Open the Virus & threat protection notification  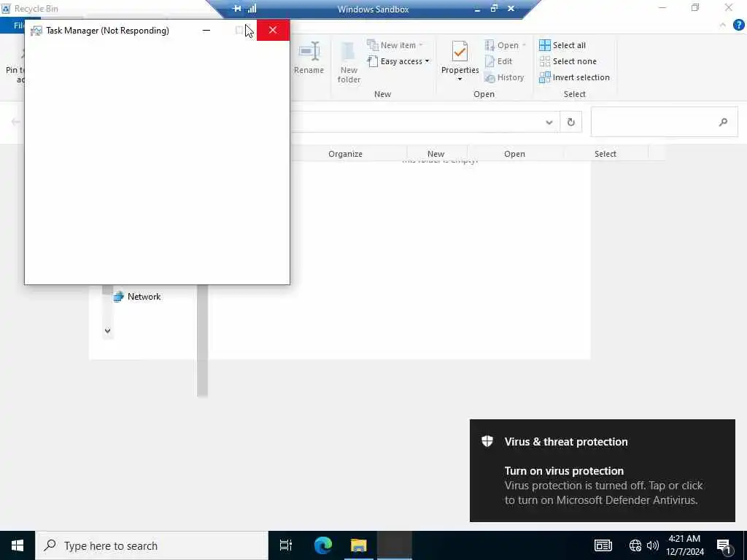pos(602,470)
